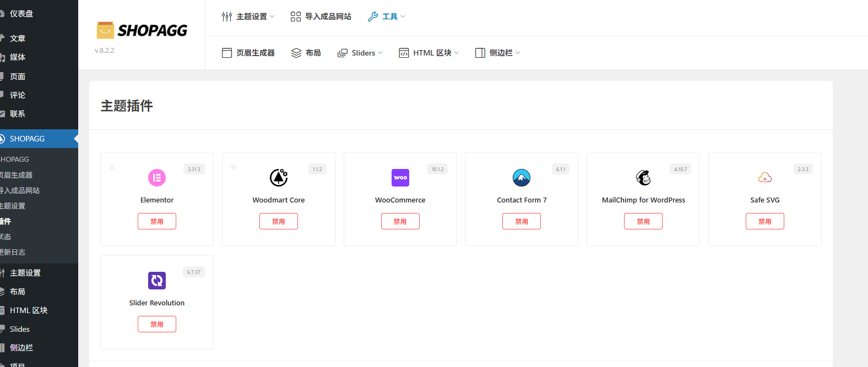Click the layers icon beside 布局
Viewport: 868px width, 367px height.
pyautogui.click(x=296, y=53)
